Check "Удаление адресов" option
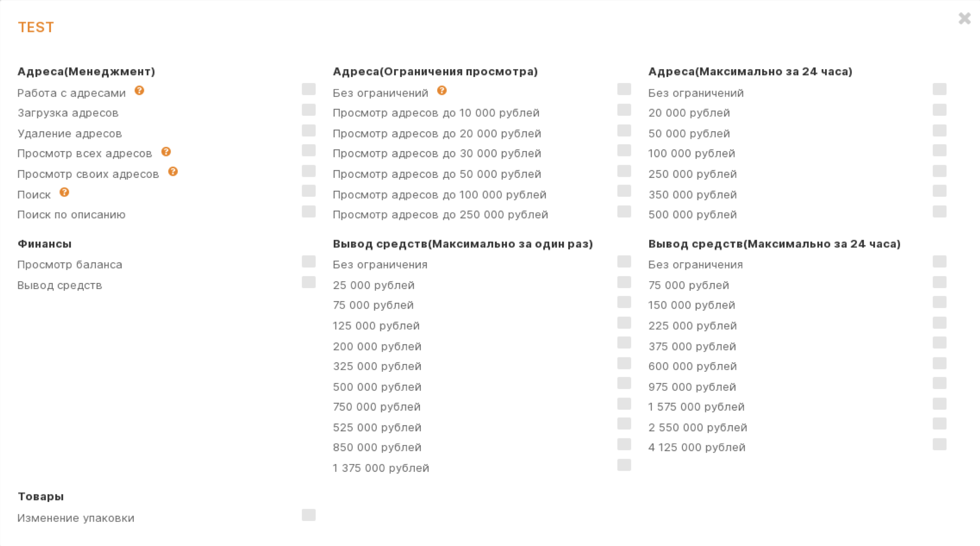This screenshot has height=546, width=980. pos(308,131)
